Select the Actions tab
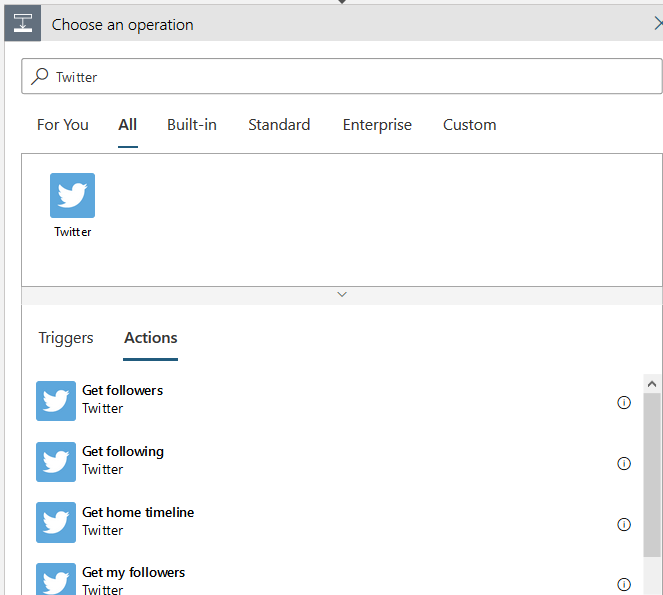 151,338
